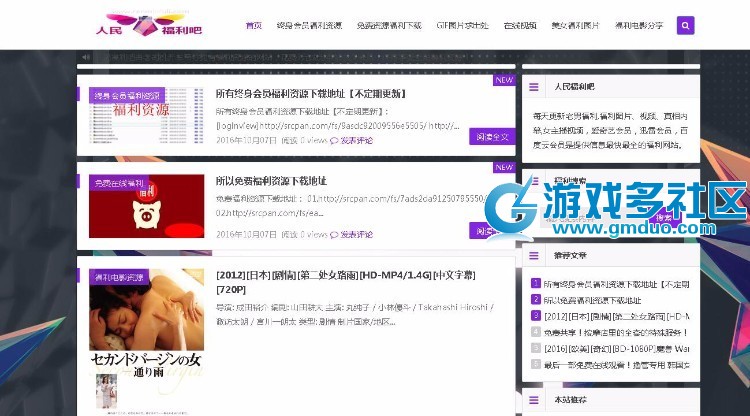
Task: Click the 推荐文章 sidebar heading
Action: point(570,255)
